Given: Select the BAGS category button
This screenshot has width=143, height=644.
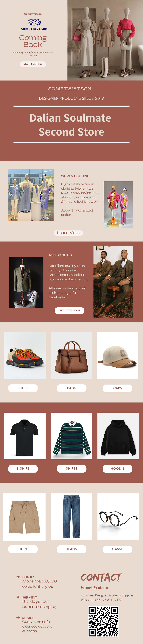Looking at the screenshot, I should (71, 388).
